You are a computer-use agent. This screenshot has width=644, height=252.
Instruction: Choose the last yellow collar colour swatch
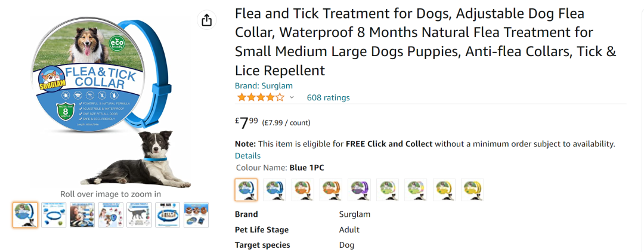point(472,190)
